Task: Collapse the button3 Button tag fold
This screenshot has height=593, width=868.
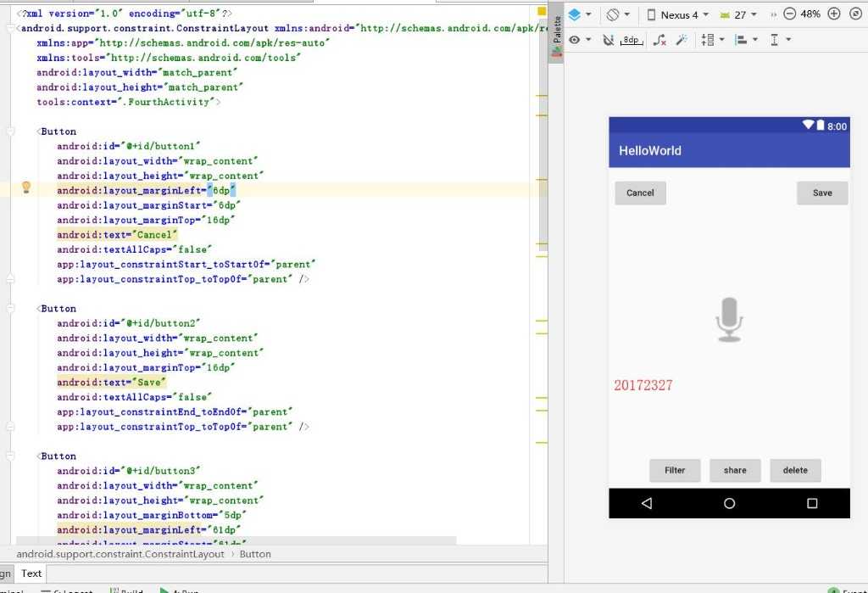Action: 10,456
